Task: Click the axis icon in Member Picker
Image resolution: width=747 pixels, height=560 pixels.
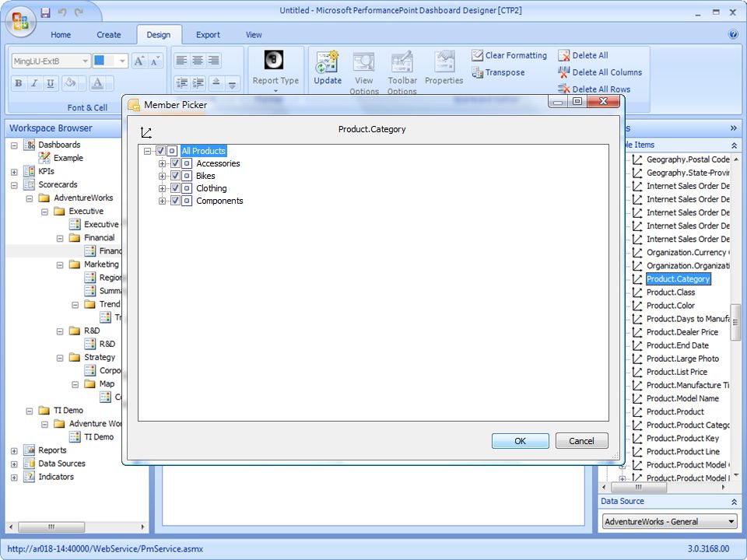Action: click(146, 132)
